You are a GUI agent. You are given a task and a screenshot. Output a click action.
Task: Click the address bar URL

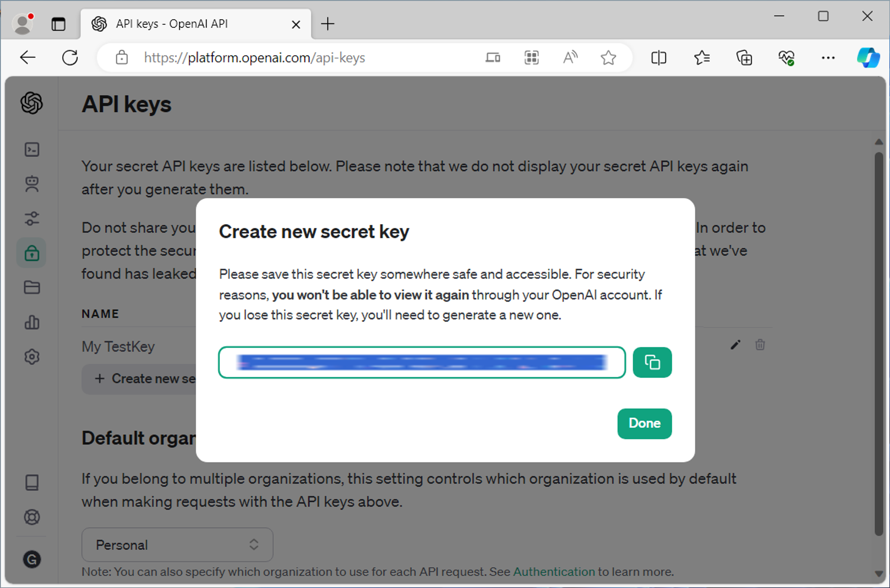tap(254, 58)
